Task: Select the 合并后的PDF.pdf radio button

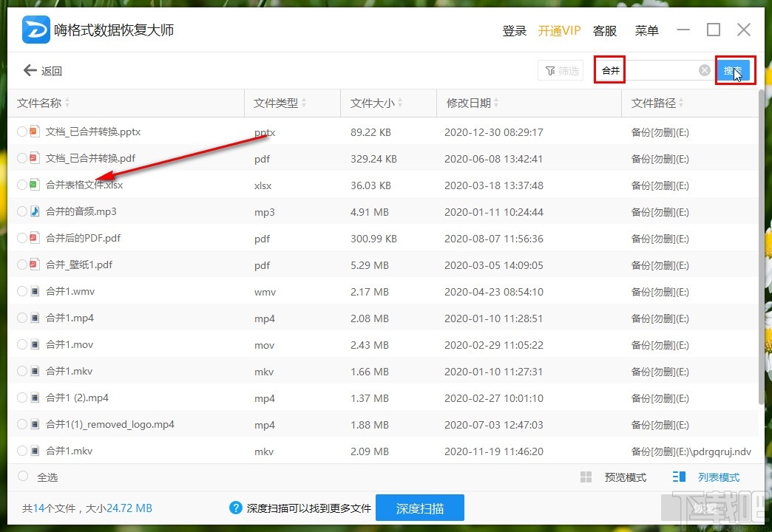Action: point(21,238)
